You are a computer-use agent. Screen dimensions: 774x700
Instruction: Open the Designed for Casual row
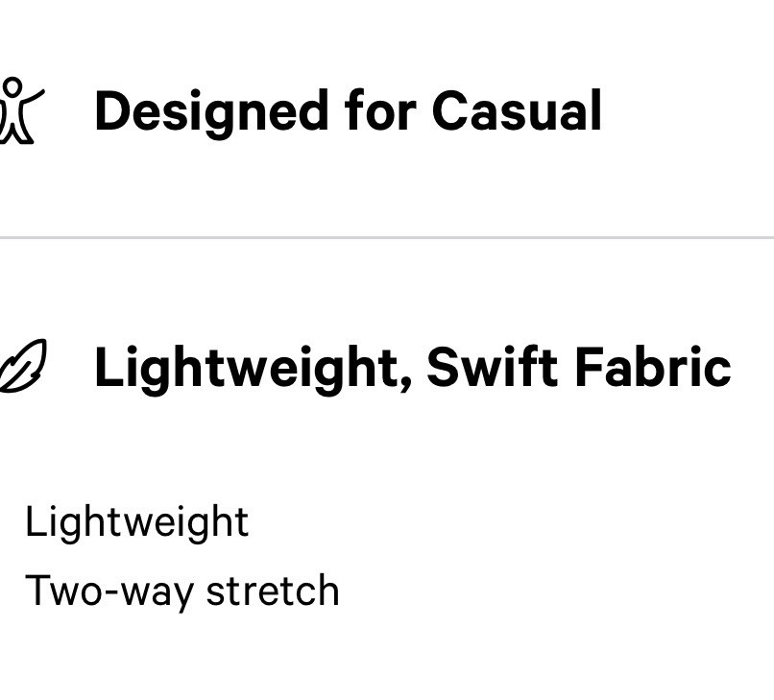(x=387, y=111)
